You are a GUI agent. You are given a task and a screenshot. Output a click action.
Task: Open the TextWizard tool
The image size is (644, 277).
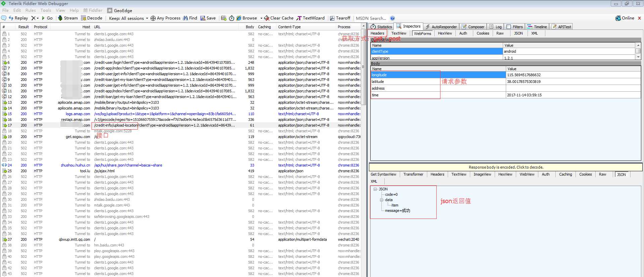(311, 18)
